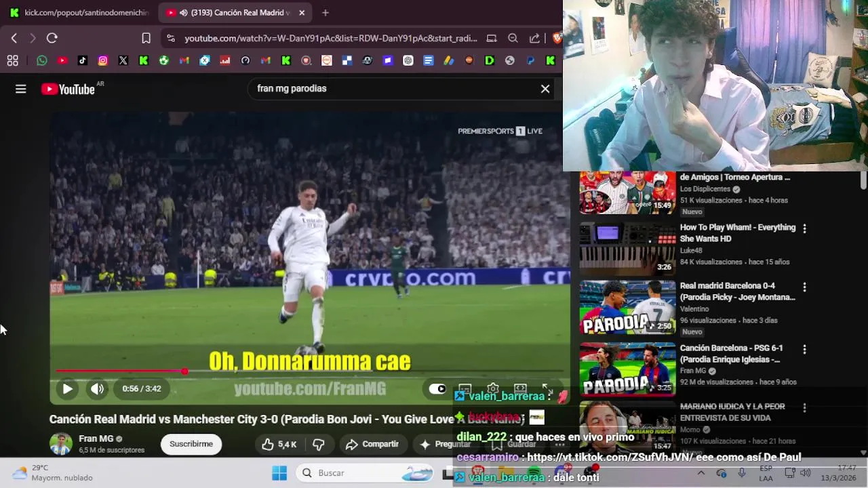Screen dimensions: 868x488
Task: Open a new browser tab
Action: [325, 12]
